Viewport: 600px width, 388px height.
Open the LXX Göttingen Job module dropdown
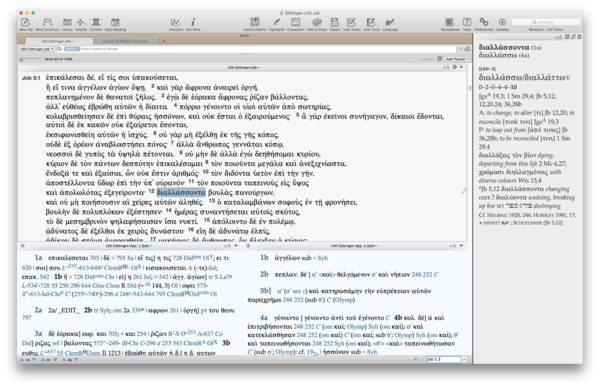pos(36,49)
